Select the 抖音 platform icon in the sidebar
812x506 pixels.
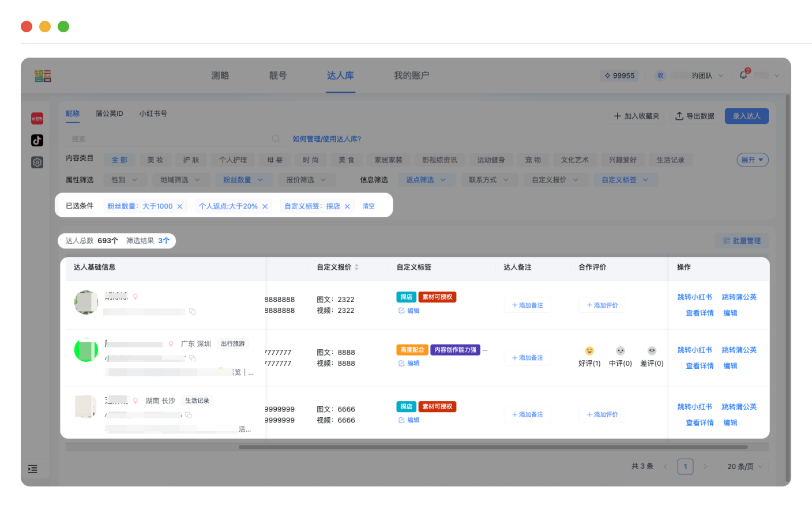point(37,139)
